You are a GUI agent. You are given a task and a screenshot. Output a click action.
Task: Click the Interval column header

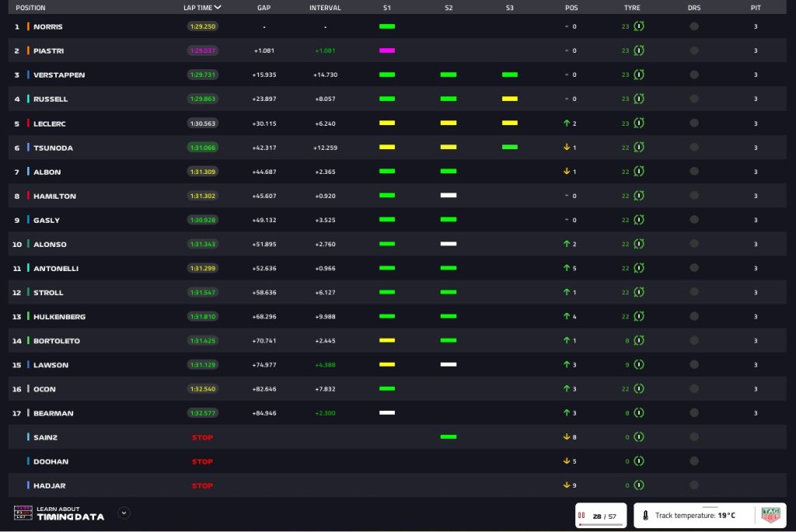[x=324, y=8]
